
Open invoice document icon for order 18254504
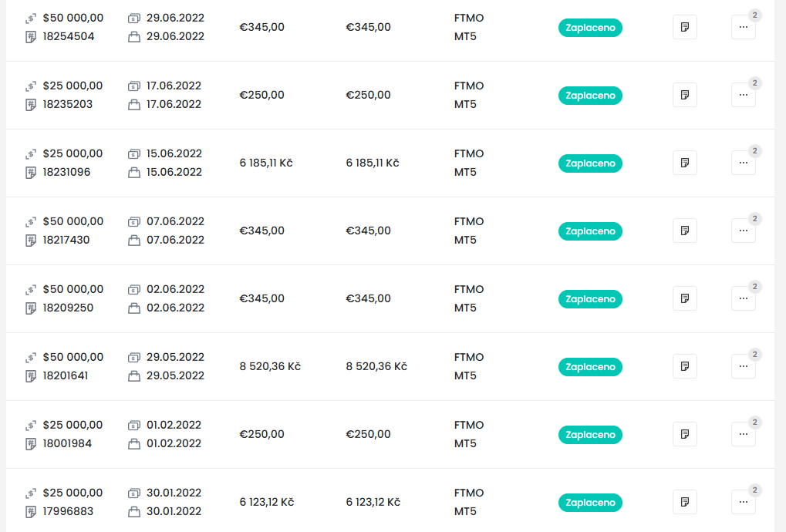tap(685, 28)
